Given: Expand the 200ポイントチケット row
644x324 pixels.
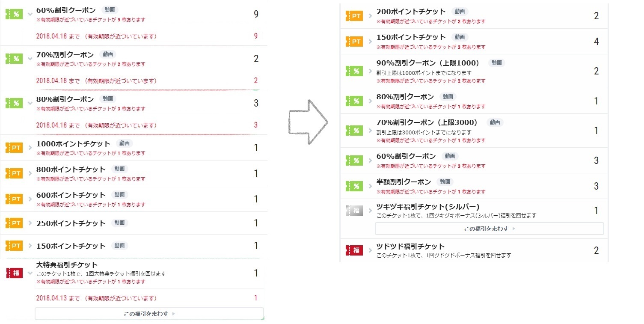Looking at the screenshot, I should pos(370,16).
